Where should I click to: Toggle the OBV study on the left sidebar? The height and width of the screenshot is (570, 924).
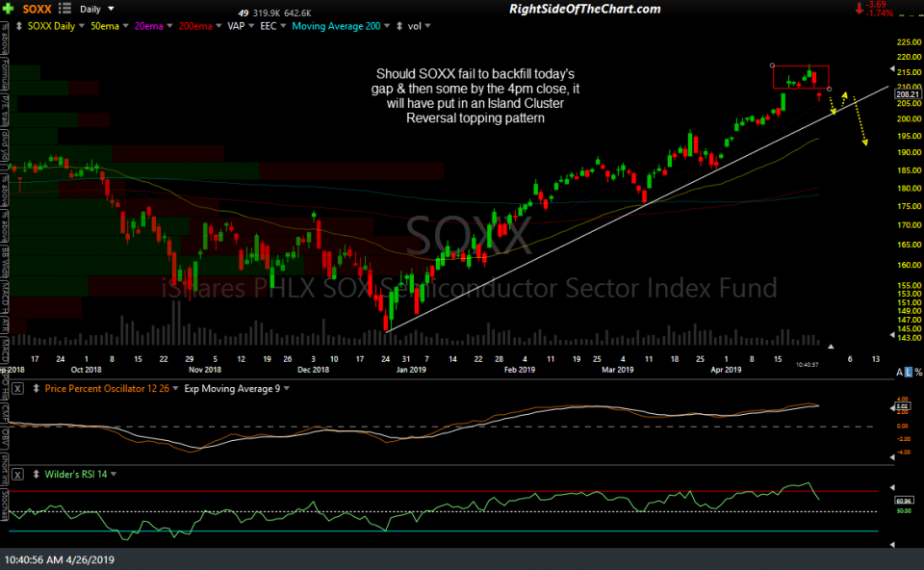7,439
